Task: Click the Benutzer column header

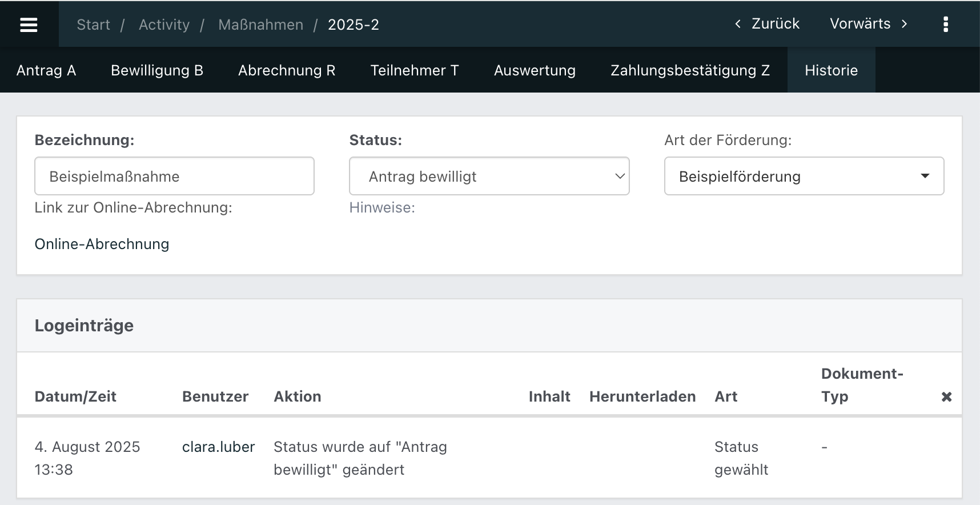Action: [215, 396]
